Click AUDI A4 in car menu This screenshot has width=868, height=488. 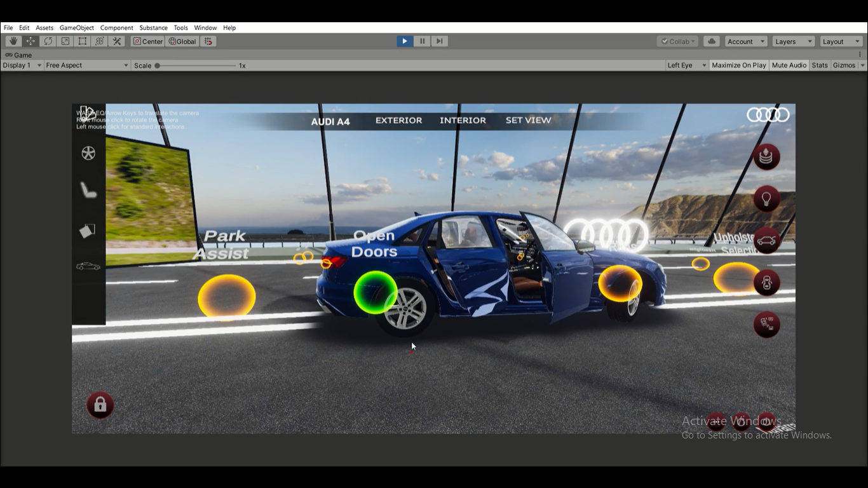pyautogui.click(x=330, y=121)
